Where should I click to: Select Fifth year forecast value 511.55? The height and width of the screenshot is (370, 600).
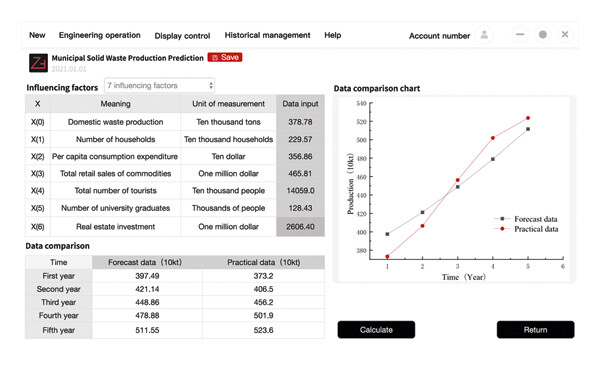coord(147,330)
